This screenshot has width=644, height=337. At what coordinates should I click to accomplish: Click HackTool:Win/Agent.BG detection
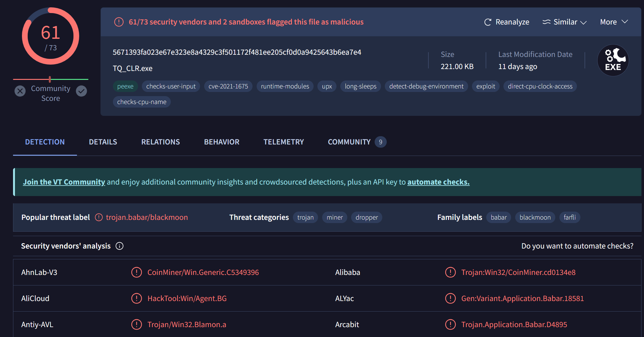click(x=187, y=298)
